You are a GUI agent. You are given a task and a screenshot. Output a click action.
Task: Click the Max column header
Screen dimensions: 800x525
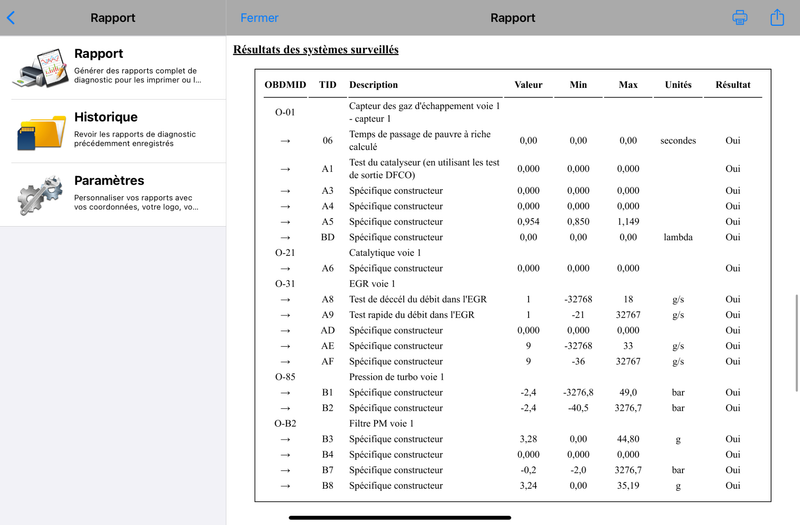coord(628,85)
